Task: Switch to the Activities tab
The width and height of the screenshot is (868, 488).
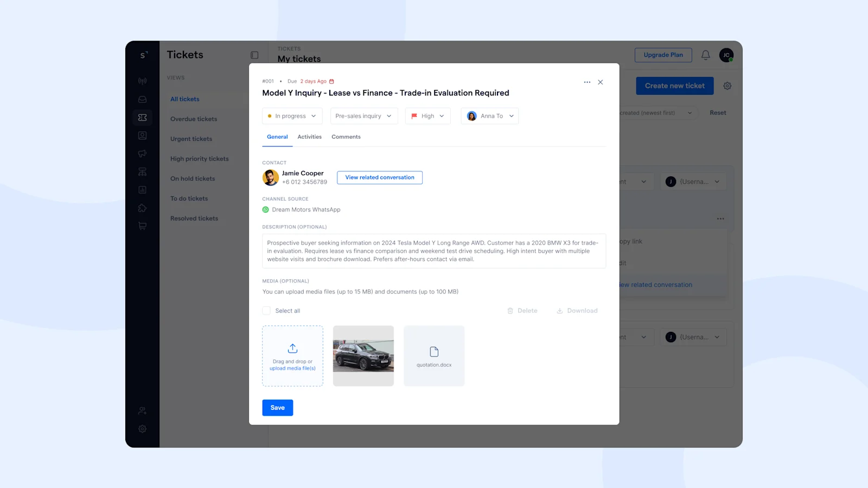Action: coord(309,137)
